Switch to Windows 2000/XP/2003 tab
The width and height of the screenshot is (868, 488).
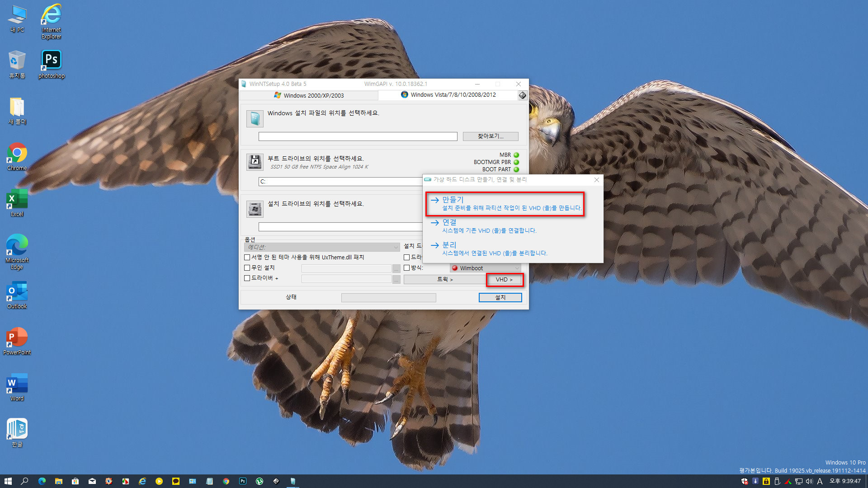(309, 95)
